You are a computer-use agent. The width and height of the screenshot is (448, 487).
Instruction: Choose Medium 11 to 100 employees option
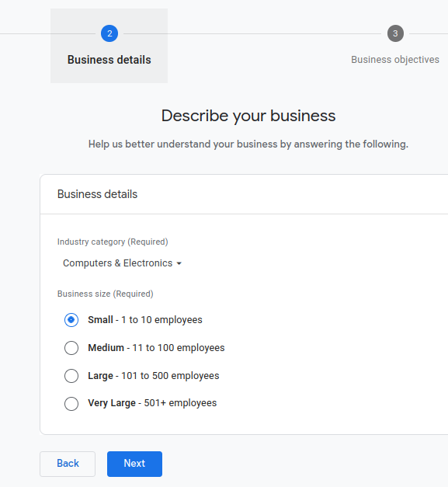pos(71,348)
